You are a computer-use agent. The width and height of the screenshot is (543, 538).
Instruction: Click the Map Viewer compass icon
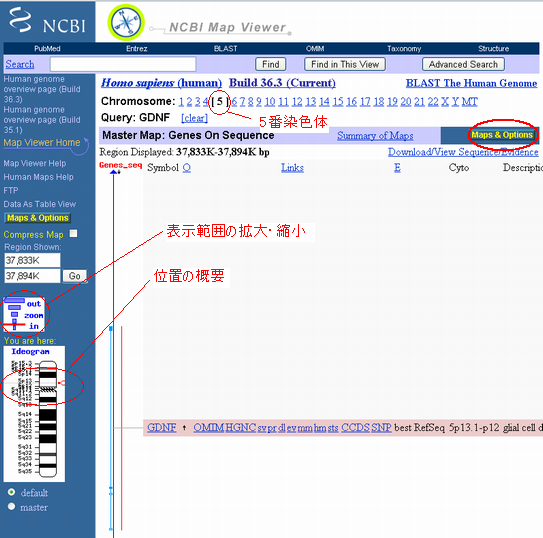[x=126, y=23]
